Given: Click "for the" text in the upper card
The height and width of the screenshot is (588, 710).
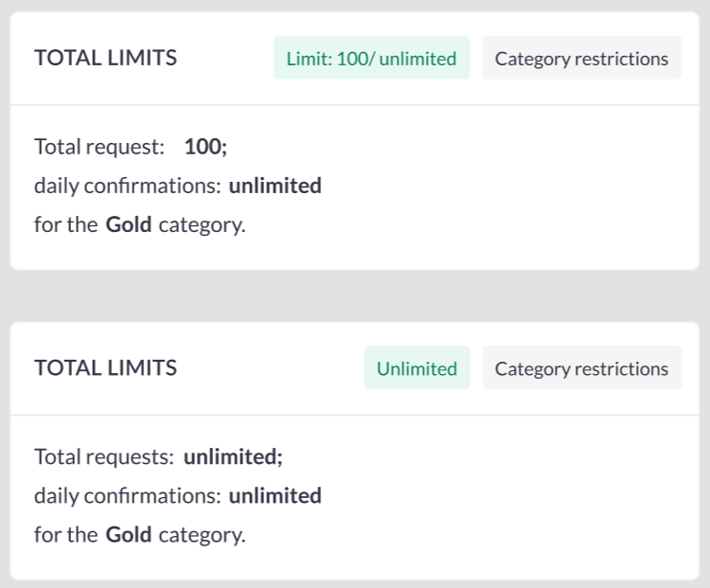Looking at the screenshot, I should click(65, 225).
